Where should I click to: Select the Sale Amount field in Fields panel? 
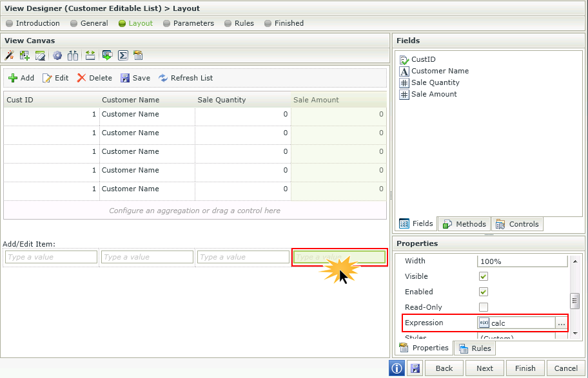[428, 95]
